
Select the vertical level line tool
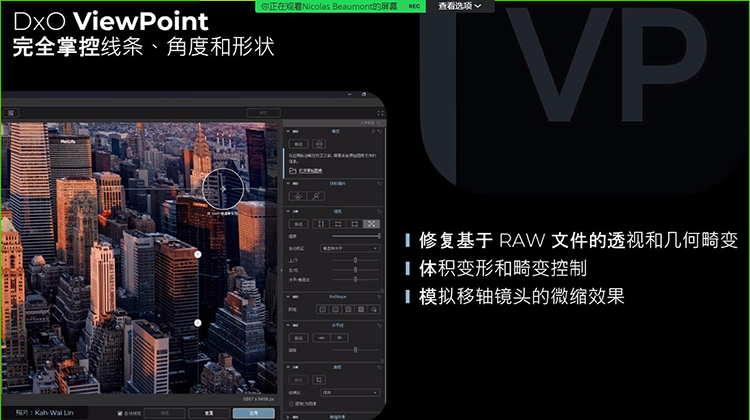point(340,338)
